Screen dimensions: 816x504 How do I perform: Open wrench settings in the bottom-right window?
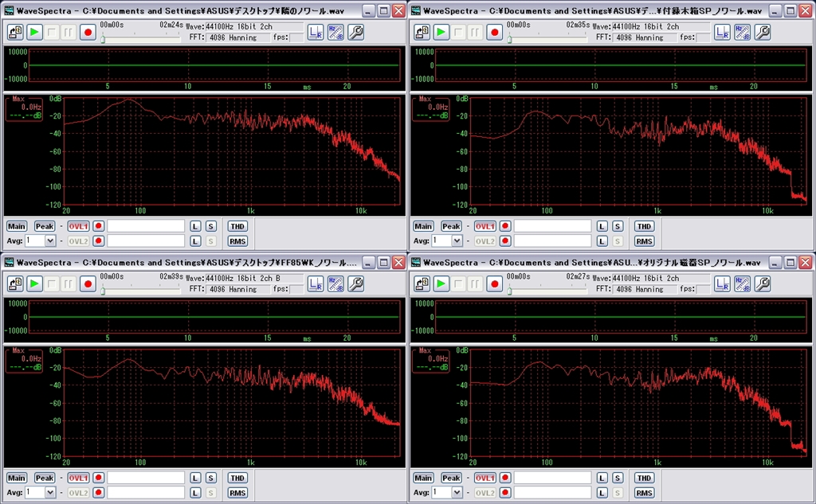763,283
